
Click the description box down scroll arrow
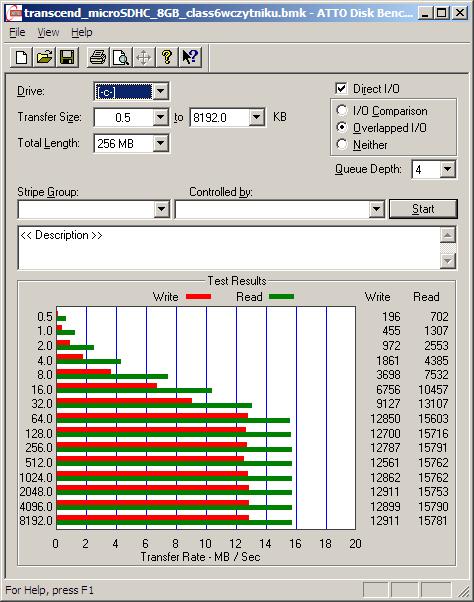(x=448, y=261)
